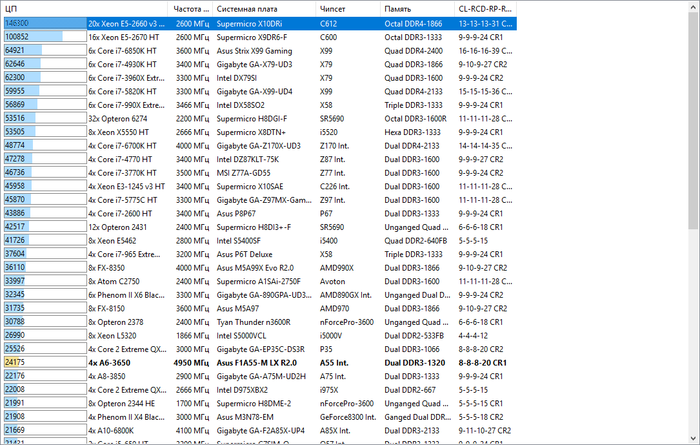The width and height of the screenshot is (700, 445).
Task: Click the scrollbar up arrow
Action: [x=693, y=7]
